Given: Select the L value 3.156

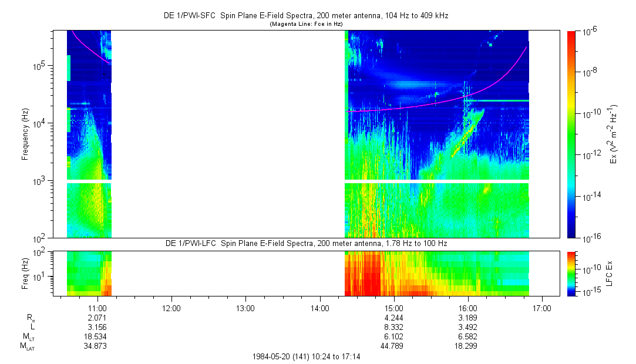Looking at the screenshot, I should point(97,327).
